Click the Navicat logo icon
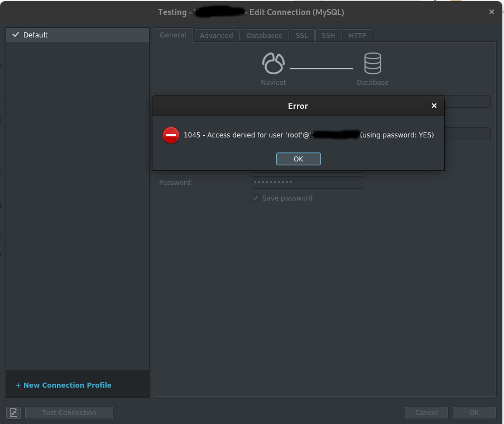 point(273,63)
